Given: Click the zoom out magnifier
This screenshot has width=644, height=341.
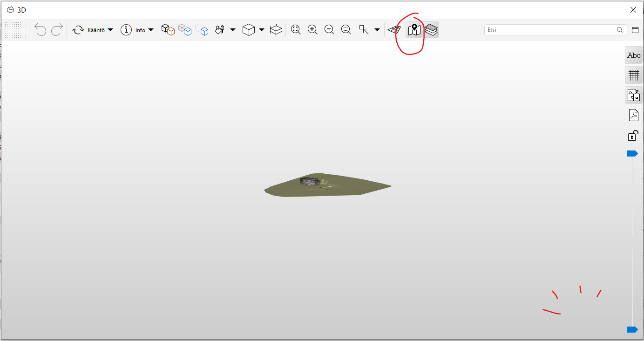Looking at the screenshot, I should click(x=329, y=30).
